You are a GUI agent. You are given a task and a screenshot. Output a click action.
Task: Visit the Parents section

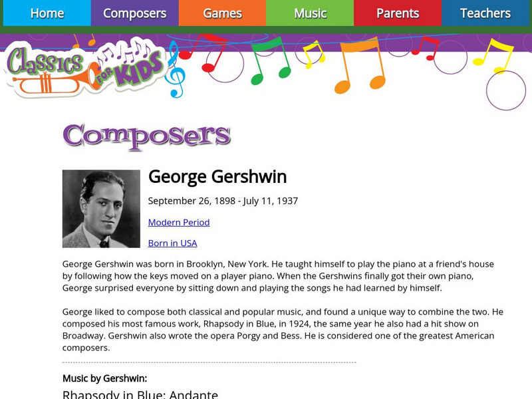[x=398, y=13]
